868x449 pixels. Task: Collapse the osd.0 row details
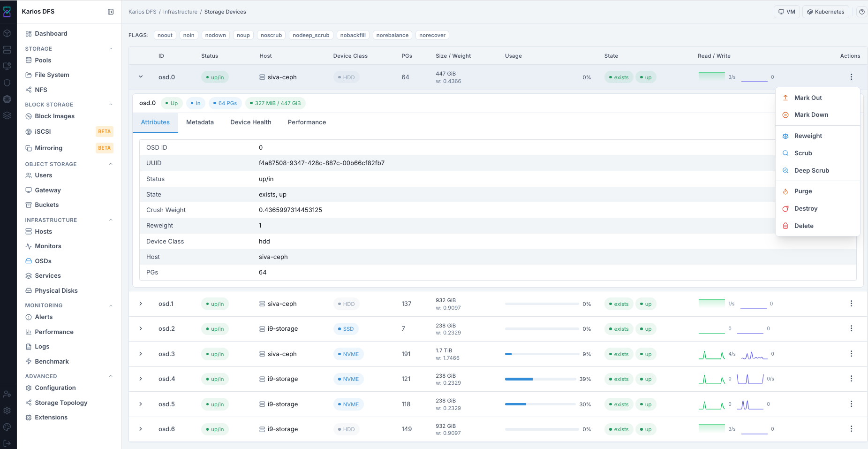tap(141, 77)
